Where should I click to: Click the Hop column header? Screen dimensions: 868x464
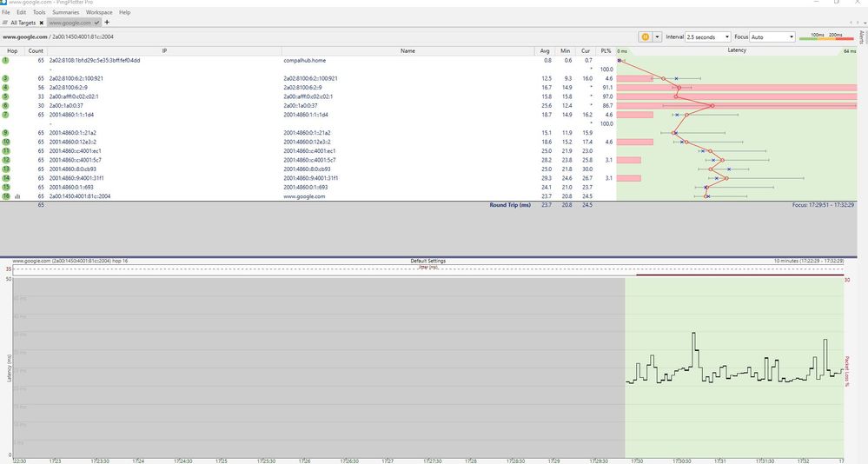[12, 51]
